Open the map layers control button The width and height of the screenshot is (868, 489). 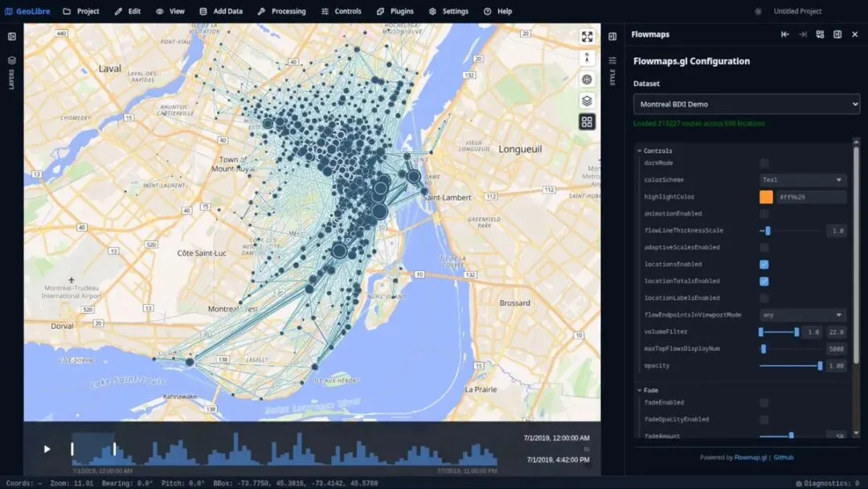[587, 101]
